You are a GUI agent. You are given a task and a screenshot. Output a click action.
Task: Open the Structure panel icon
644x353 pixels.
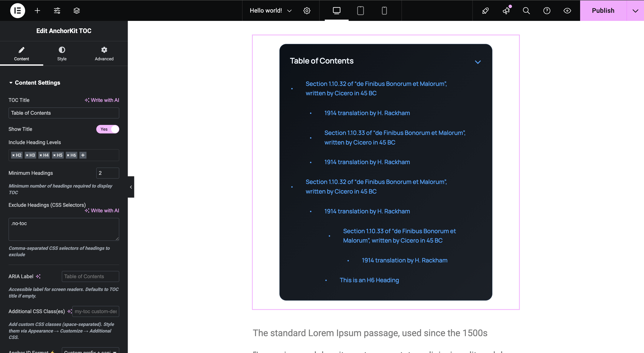click(x=76, y=10)
